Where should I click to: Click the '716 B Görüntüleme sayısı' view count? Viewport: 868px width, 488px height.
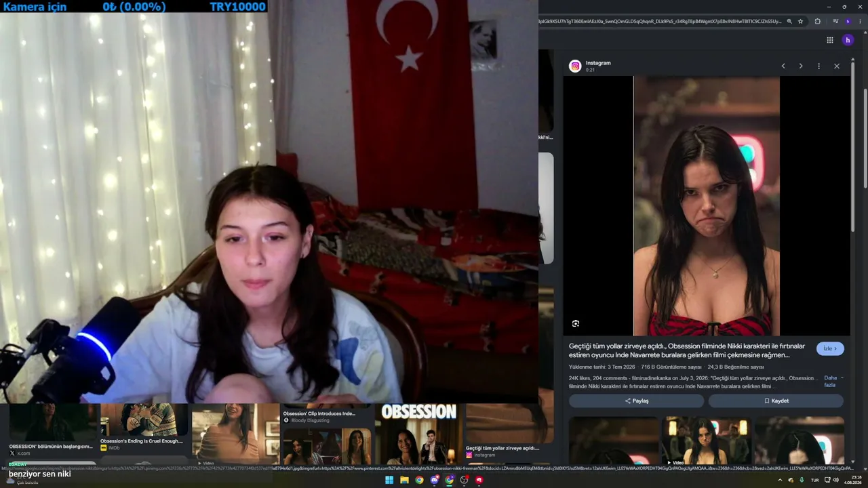coord(671,367)
